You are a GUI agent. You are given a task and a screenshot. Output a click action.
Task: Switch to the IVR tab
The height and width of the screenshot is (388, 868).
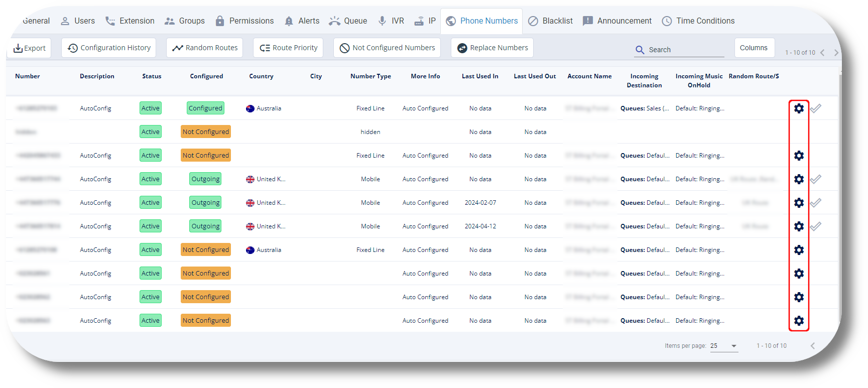391,21
